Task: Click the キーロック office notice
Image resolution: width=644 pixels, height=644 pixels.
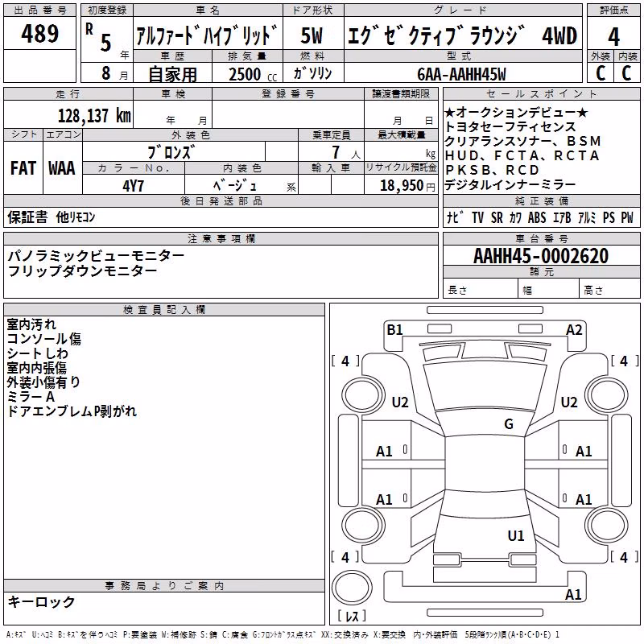Action: tap(42, 601)
